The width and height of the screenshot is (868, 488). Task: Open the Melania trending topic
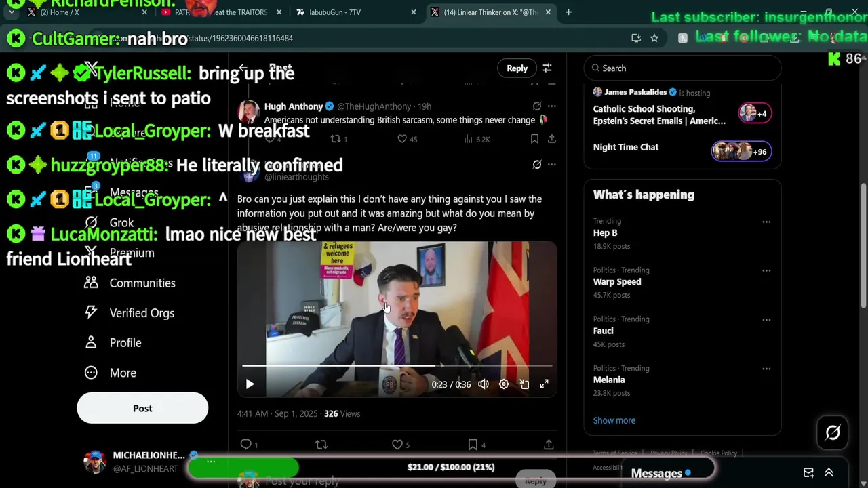(x=609, y=380)
